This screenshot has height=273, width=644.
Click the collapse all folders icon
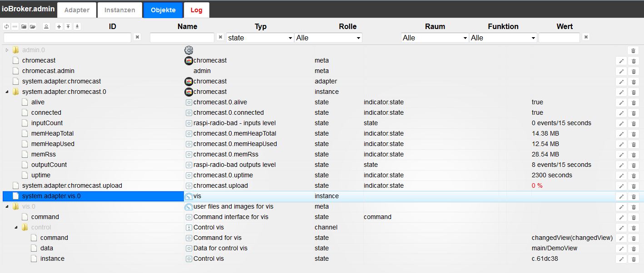(24, 27)
